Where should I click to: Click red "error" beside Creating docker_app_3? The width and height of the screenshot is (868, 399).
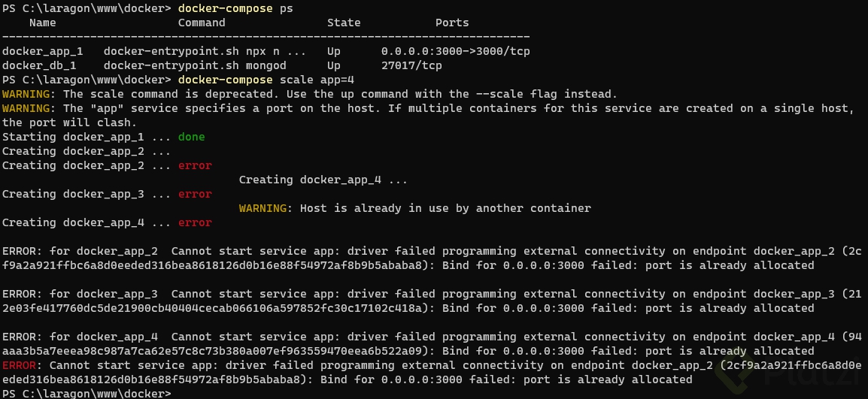[195, 194]
